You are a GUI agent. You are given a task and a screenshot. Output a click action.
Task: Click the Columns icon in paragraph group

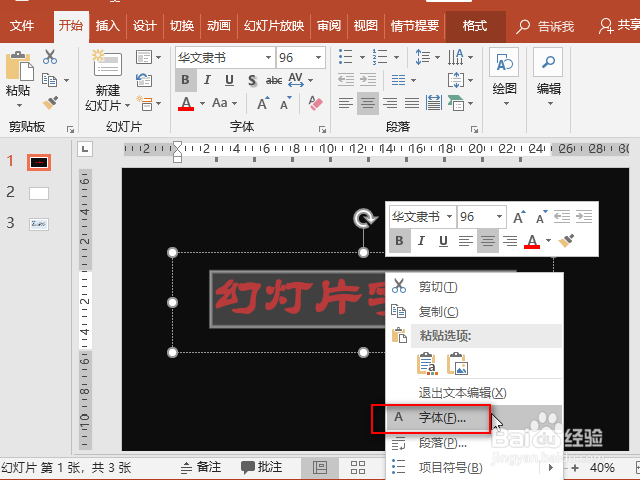coord(399,80)
